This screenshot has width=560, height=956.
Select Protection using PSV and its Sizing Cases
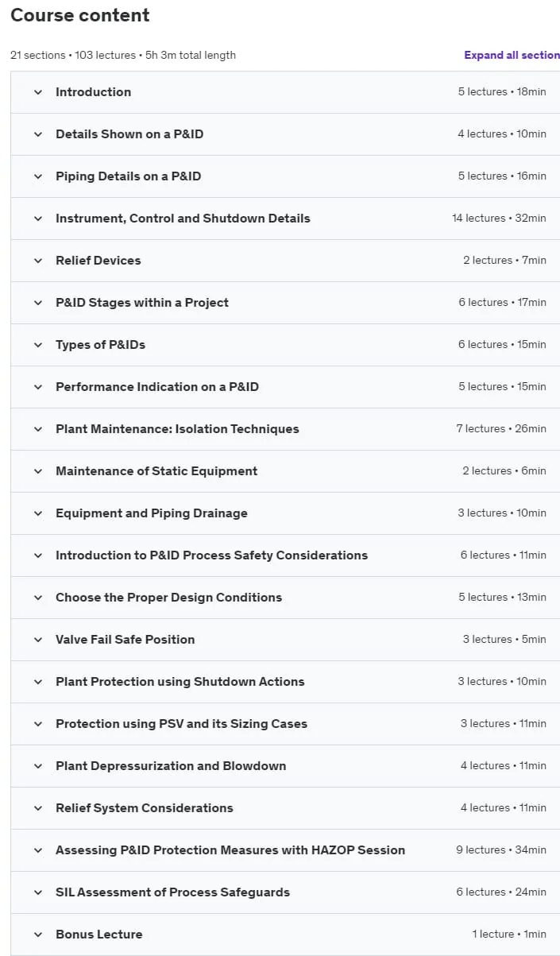tap(181, 724)
